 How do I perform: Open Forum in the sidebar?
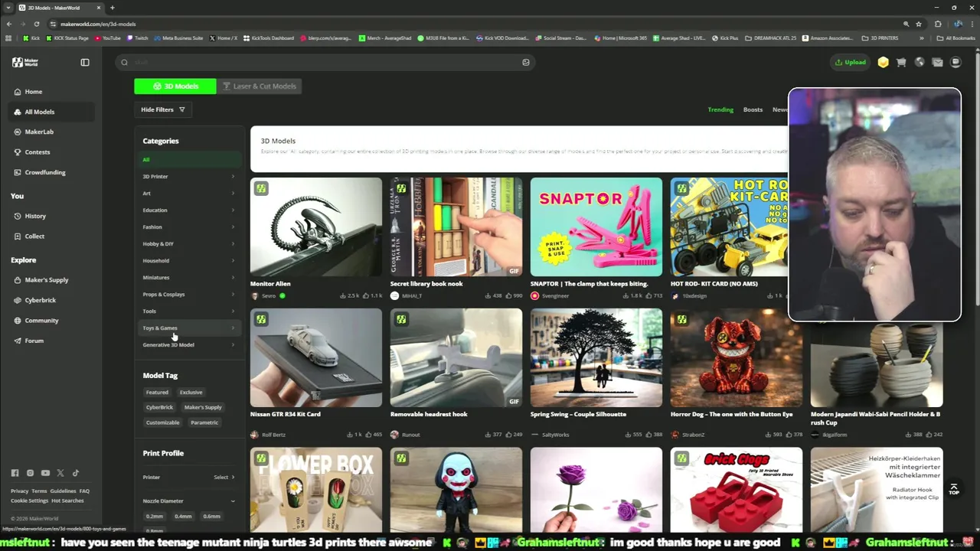[51, 341]
